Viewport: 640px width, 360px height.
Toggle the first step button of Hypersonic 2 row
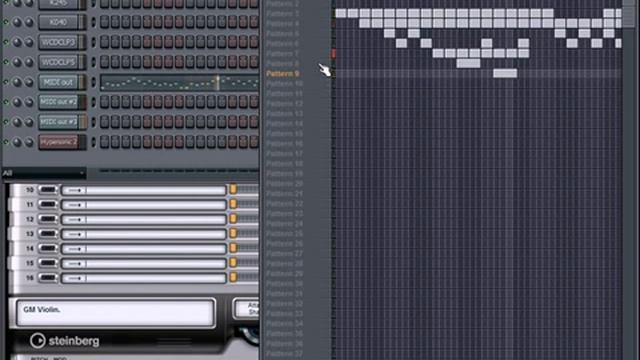click(104, 142)
